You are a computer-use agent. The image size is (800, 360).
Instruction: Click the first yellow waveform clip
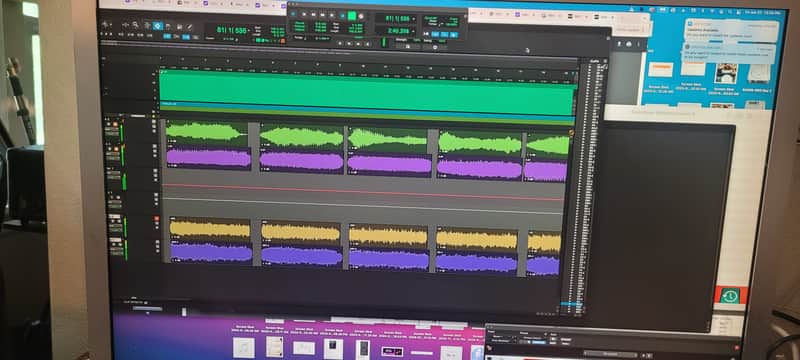tap(210, 229)
